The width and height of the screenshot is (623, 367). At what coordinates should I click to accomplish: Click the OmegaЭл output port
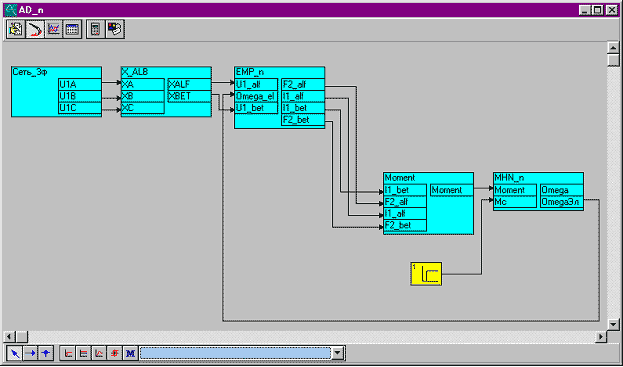(x=562, y=202)
